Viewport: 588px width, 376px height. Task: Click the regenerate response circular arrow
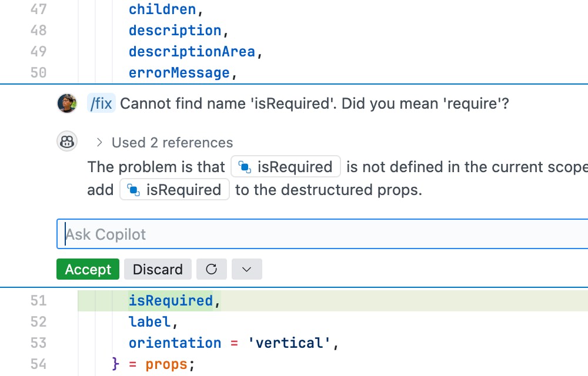[x=212, y=270]
